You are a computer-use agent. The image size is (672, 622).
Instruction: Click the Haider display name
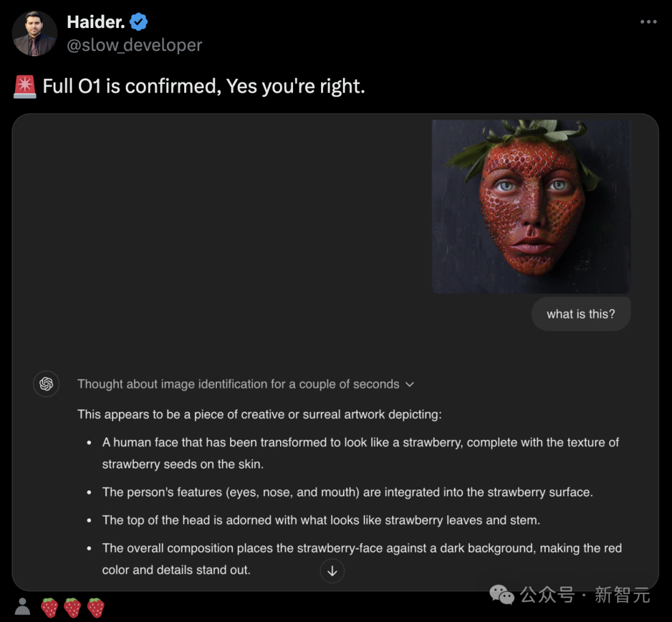click(96, 22)
